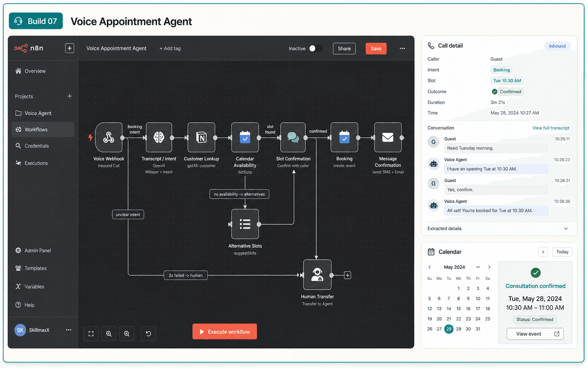The width and height of the screenshot is (588, 368).
Task: Click the Status: Confirmed badge
Action: point(535,319)
